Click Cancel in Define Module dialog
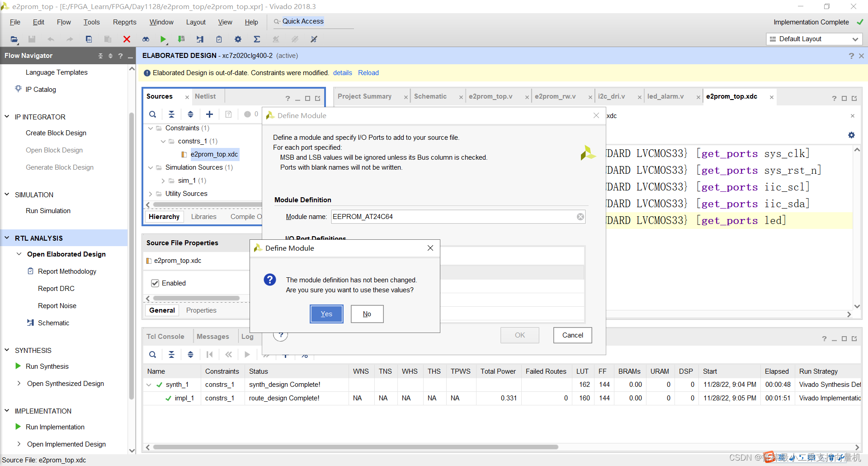Screen dimensions: 868x466 [572, 335]
